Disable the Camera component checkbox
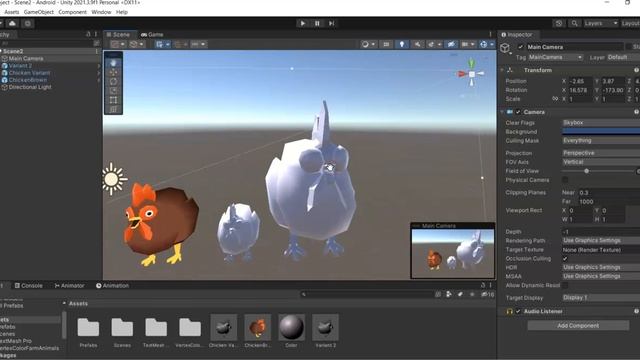This screenshot has width=640, height=360. click(518, 112)
